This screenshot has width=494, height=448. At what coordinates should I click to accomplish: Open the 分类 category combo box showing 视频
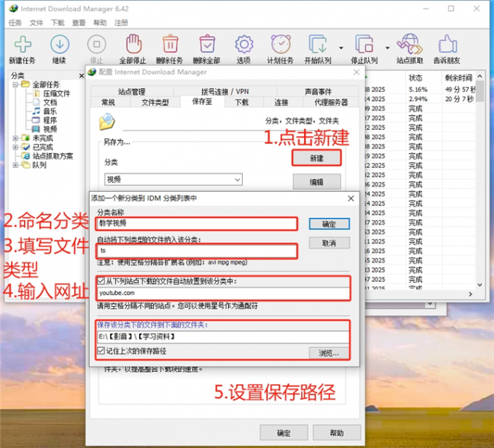tap(173, 179)
